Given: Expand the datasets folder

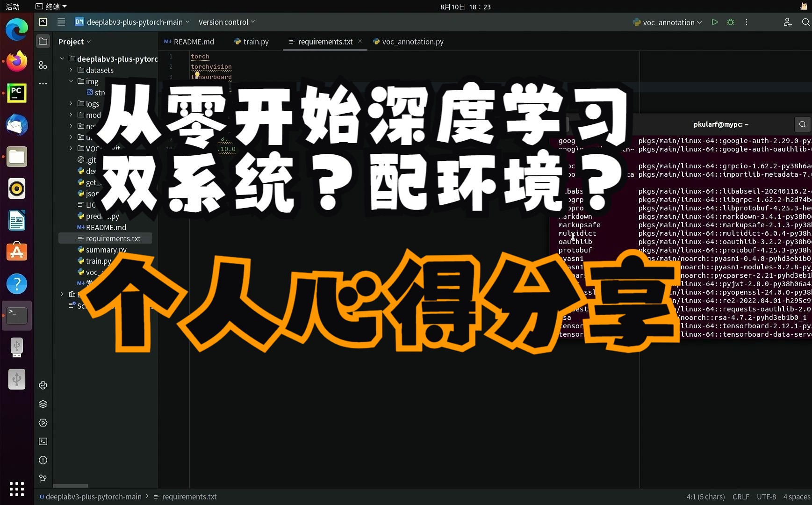Looking at the screenshot, I should (x=71, y=70).
